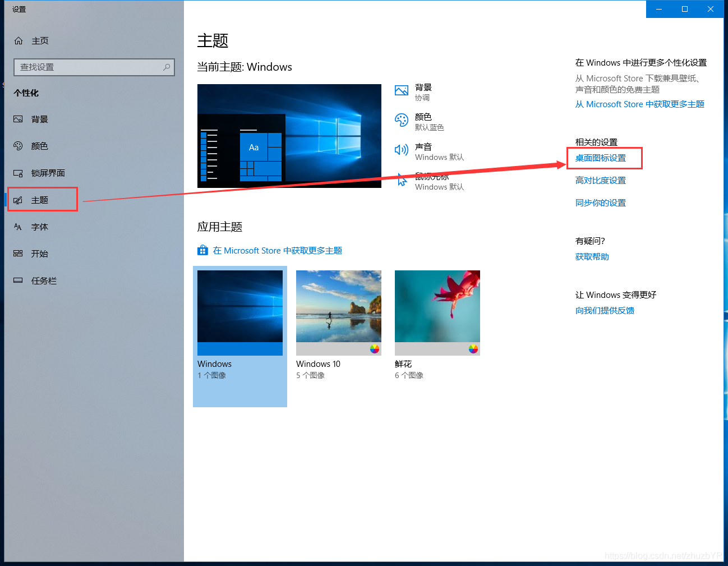Click the 颜色 palette icon in sidebar
Viewport: 728px width, 566px height.
tap(18, 146)
